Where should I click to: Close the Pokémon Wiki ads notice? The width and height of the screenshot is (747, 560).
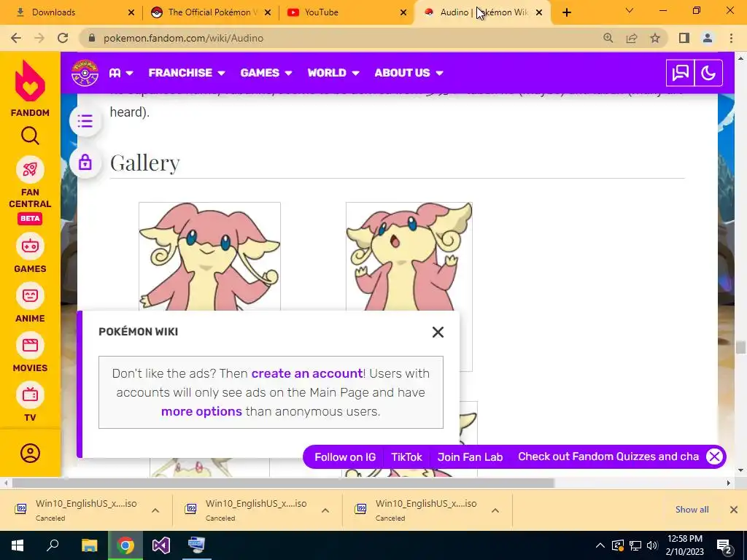(x=438, y=332)
